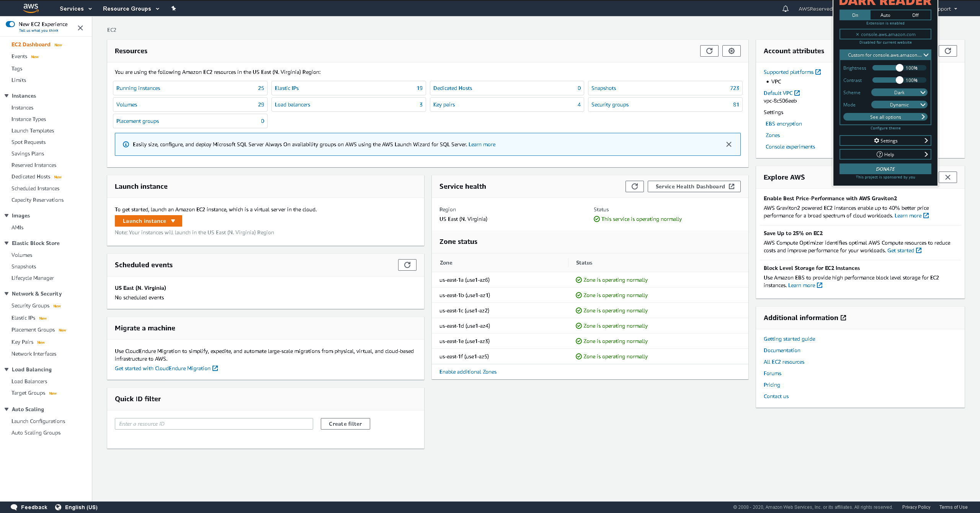Switch Dark Reader to Auto mode
Viewport: 980px width, 513px height.
(885, 15)
